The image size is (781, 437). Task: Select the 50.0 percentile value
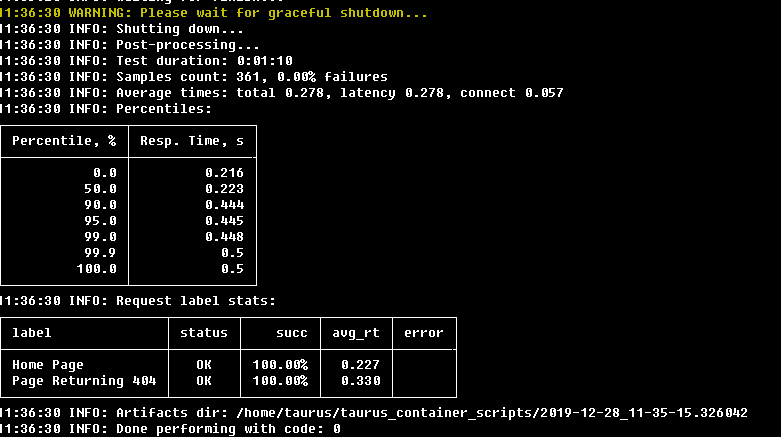click(101, 189)
